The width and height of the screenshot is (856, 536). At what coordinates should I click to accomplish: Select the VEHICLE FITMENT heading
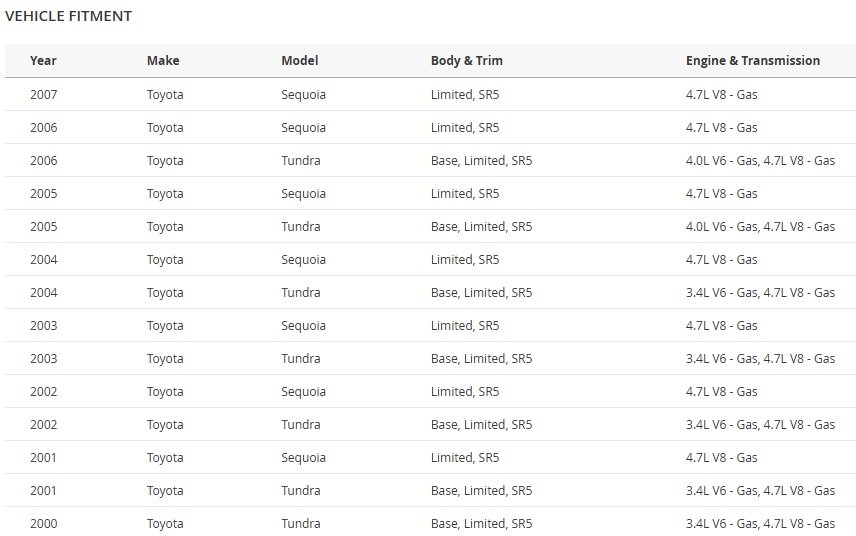(68, 16)
